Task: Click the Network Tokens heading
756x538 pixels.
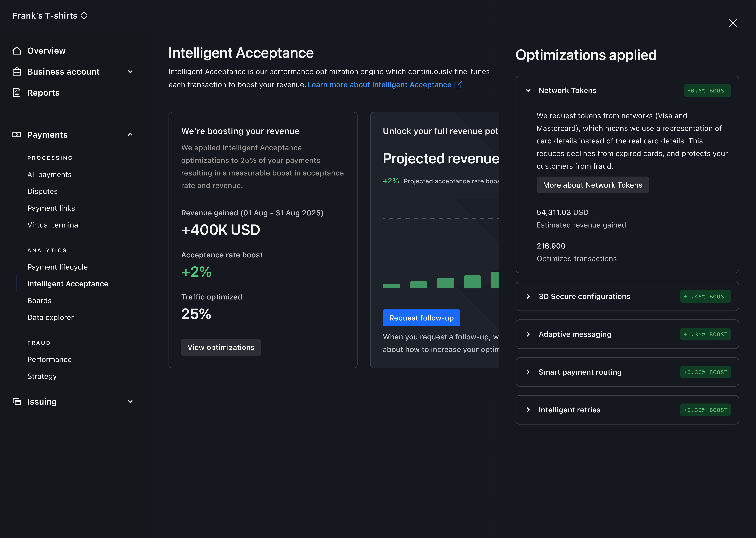Action: pyautogui.click(x=567, y=90)
